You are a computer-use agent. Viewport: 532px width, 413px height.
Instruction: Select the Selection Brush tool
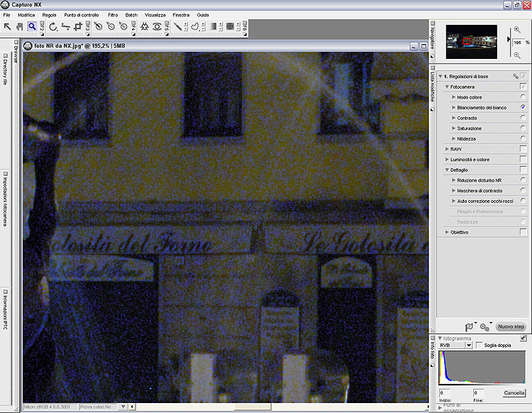point(177,26)
